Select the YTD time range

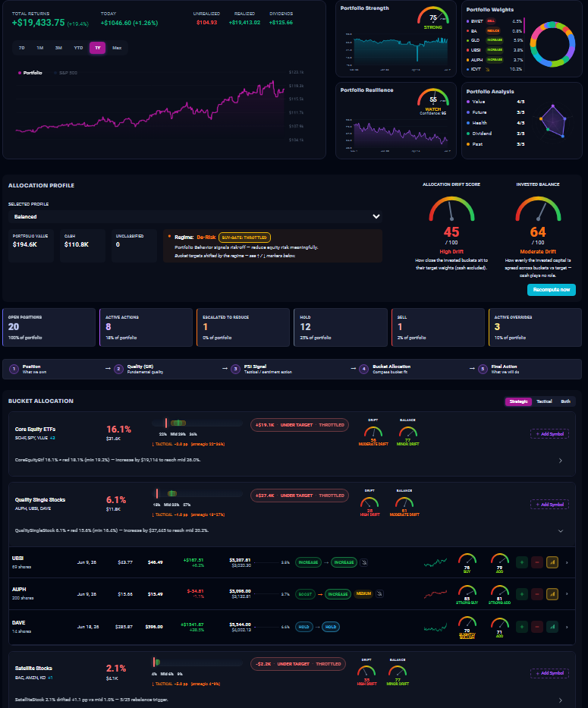click(79, 48)
